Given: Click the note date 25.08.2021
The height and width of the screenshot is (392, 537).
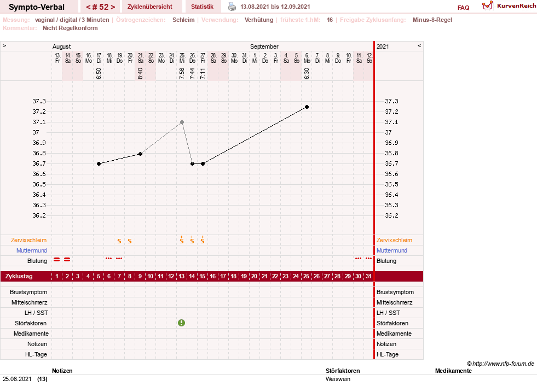Looking at the screenshot, I should (17, 379).
